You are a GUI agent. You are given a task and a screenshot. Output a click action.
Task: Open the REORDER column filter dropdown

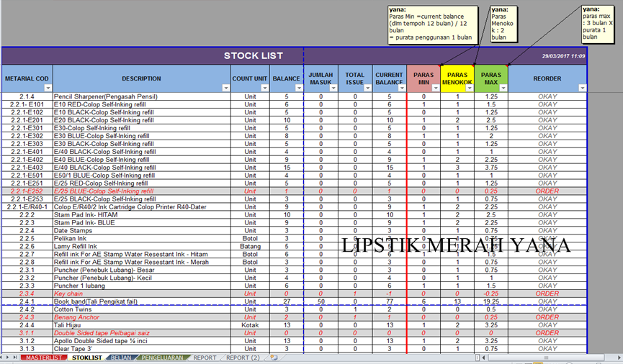pos(582,88)
